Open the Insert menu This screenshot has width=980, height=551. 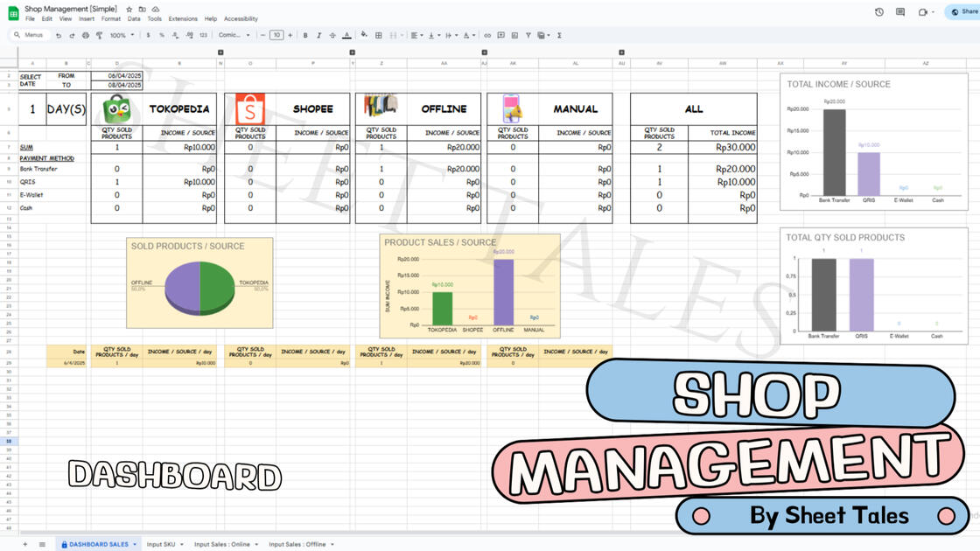tap(87, 18)
